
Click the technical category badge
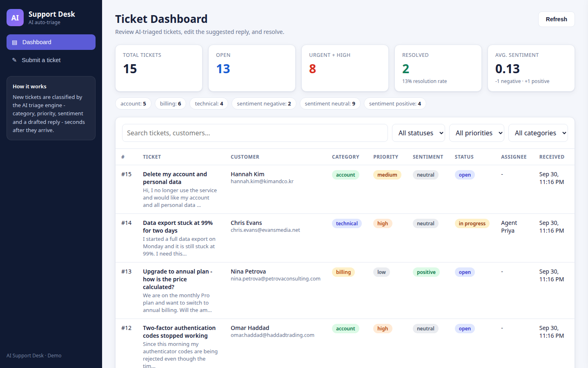(347, 224)
